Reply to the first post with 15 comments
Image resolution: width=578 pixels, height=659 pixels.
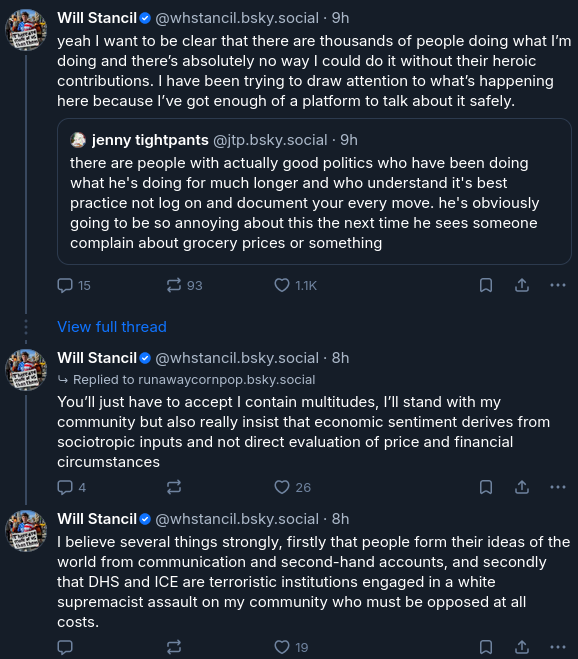pos(74,285)
